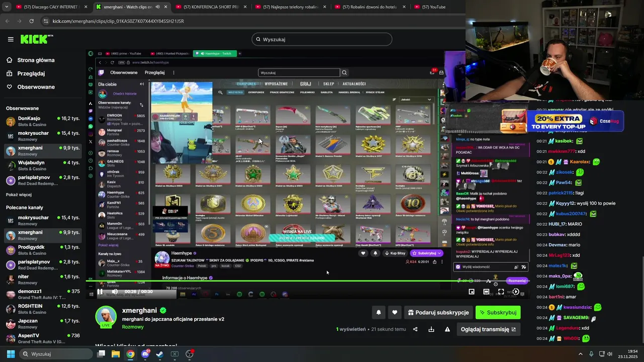644x362 pixels.
Task: Open Wujabudyn channel in the sidebar
Action: coord(43,165)
